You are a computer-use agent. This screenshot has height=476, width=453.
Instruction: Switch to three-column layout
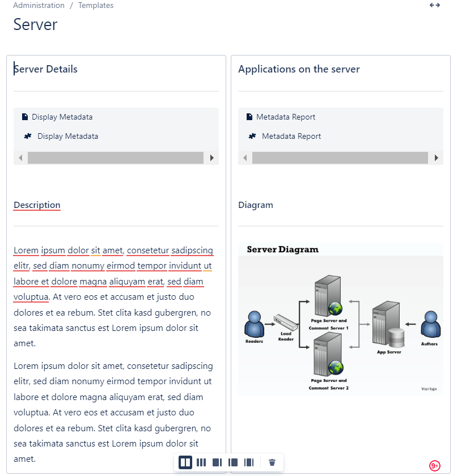[x=201, y=462]
